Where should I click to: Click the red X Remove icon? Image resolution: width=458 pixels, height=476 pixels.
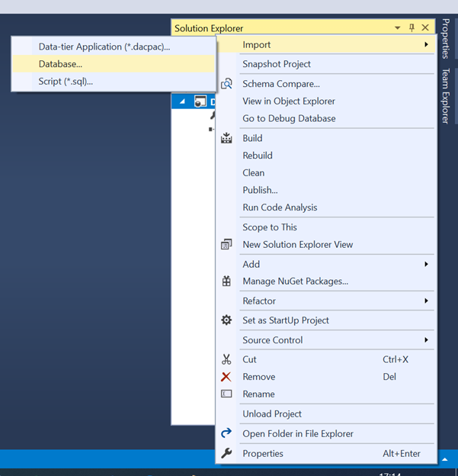point(226,377)
